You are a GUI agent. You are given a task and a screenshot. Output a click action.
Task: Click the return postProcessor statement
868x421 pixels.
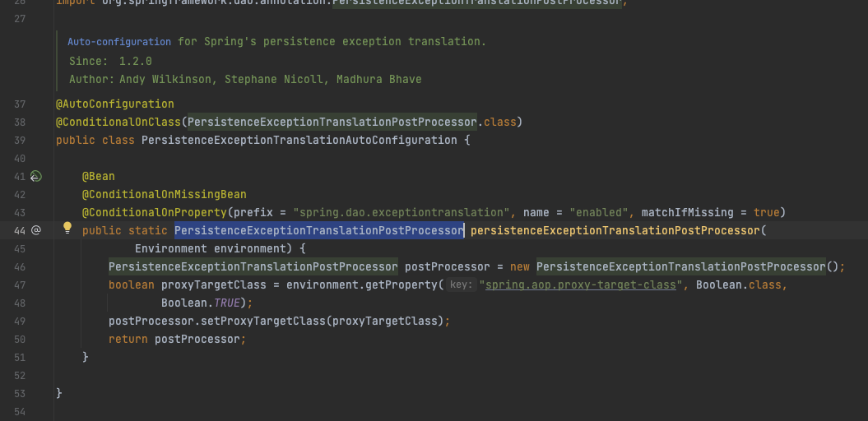coord(177,339)
